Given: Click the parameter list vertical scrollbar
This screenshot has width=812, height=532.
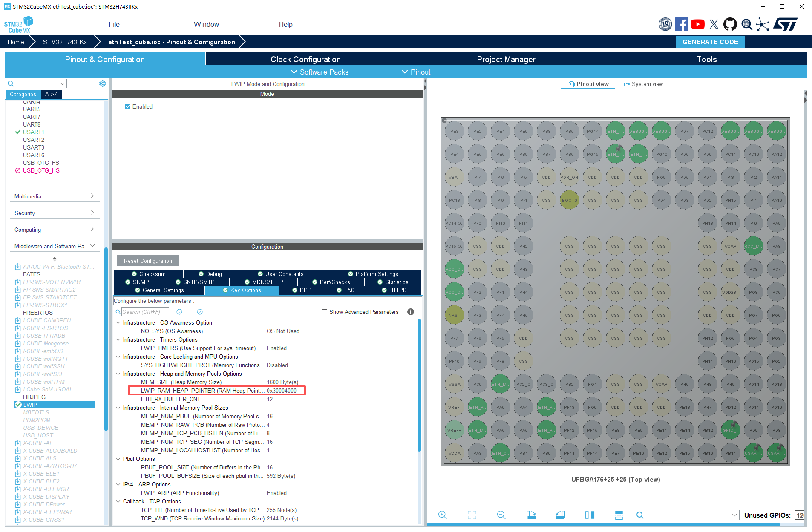Looking at the screenshot, I should coord(419,385).
